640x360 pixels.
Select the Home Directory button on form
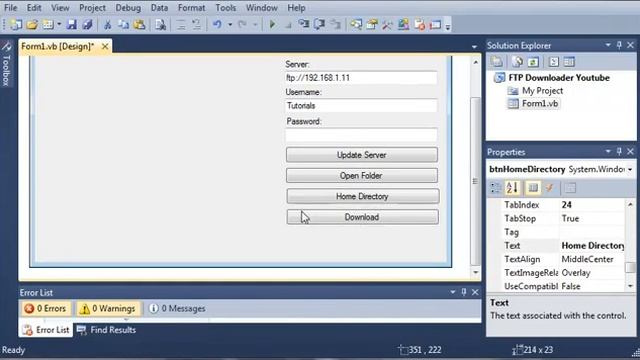click(x=363, y=196)
